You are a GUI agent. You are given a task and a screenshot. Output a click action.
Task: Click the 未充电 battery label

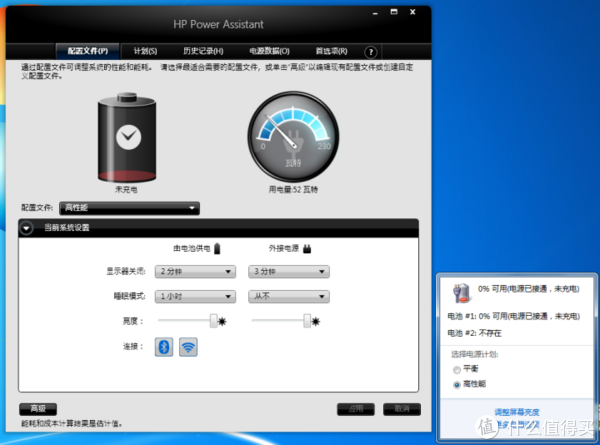tap(126, 189)
